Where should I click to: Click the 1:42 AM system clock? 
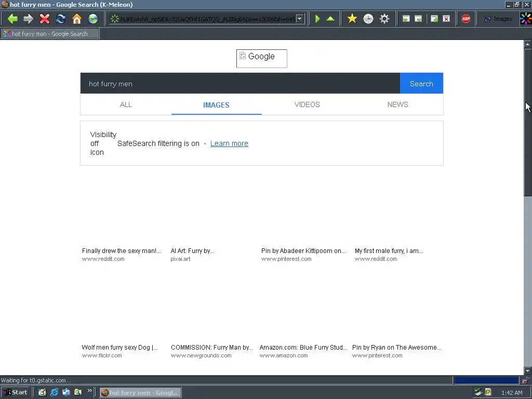tap(512, 393)
